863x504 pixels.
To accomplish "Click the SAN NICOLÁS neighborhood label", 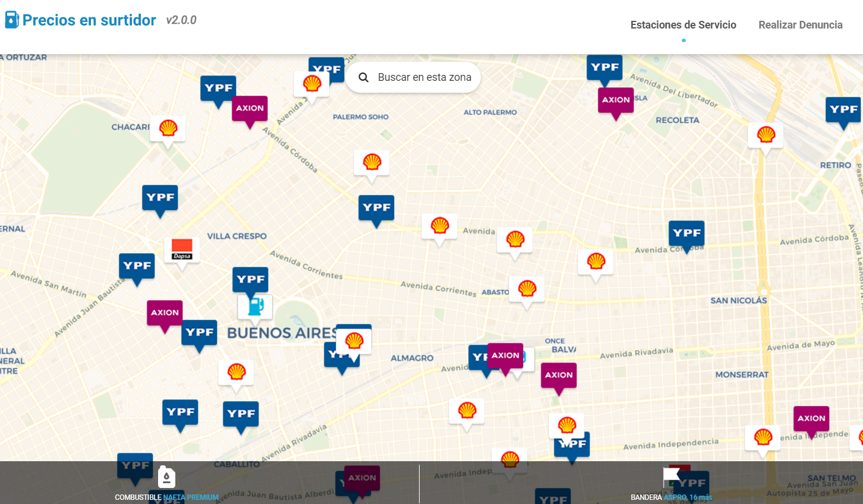I will tap(739, 301).
